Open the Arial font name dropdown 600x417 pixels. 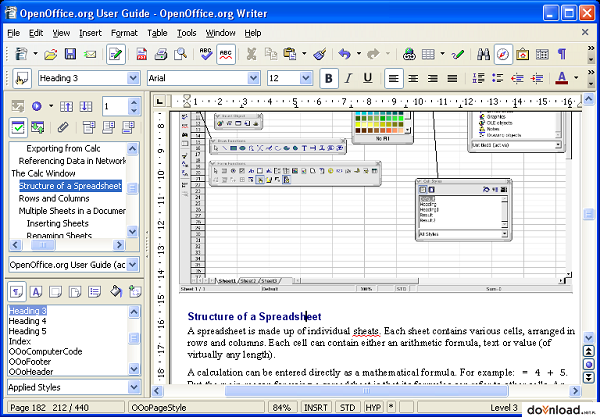pyautogui.click(x=253, y=78)
